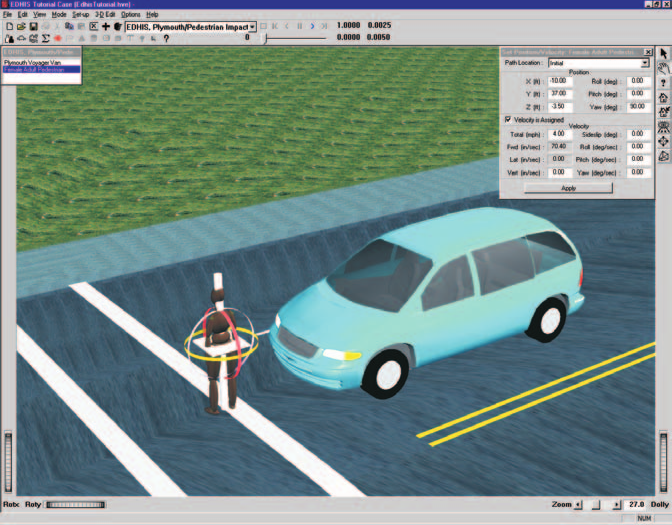672x525 pixels.
Task: Open the Set-up menu
Action: click(81, 15)
